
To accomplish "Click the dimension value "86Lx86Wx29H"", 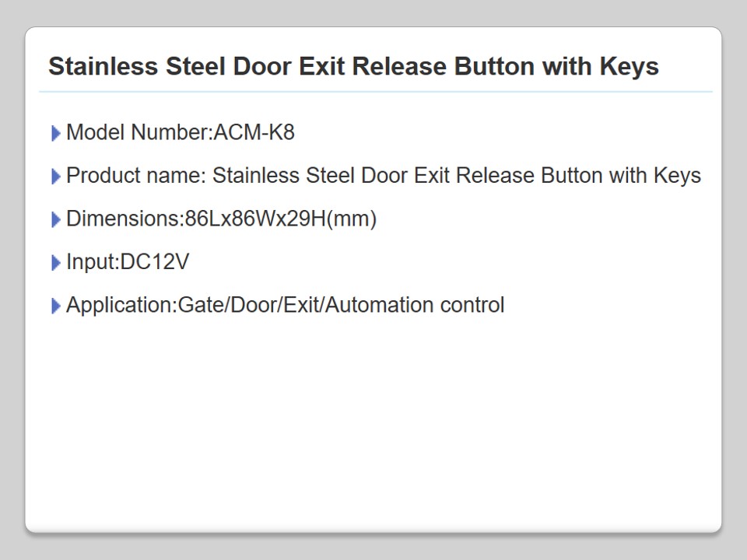I will coord(254,219).
